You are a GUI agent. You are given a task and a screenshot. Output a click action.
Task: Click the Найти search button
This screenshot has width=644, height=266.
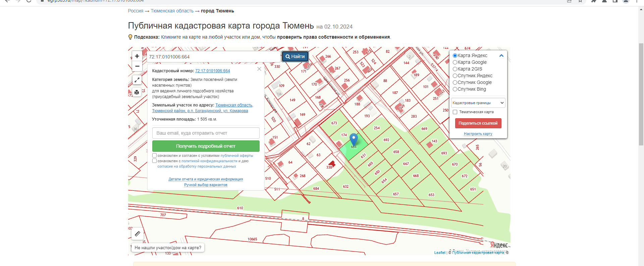(x=295, y=56)
